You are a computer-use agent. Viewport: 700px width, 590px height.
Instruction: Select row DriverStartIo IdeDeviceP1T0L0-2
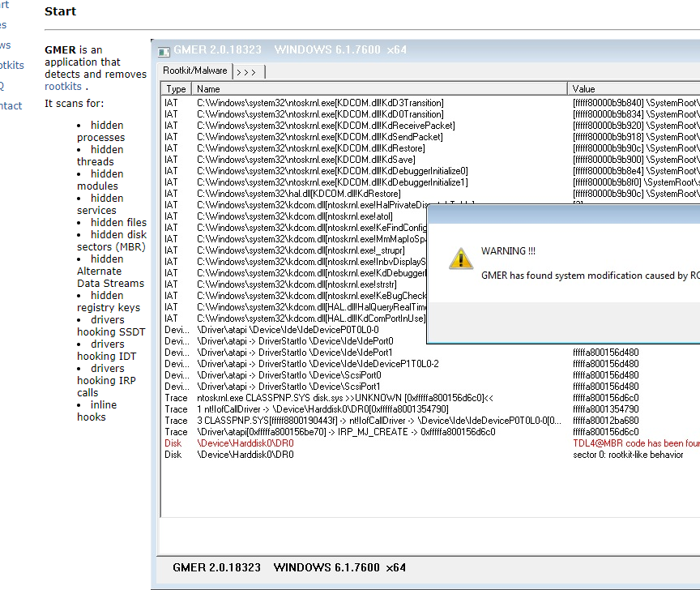click(x=430, y=364)
